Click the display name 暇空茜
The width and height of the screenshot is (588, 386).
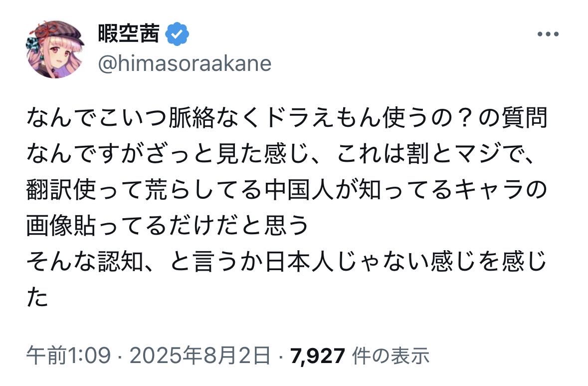pos(129,33)
